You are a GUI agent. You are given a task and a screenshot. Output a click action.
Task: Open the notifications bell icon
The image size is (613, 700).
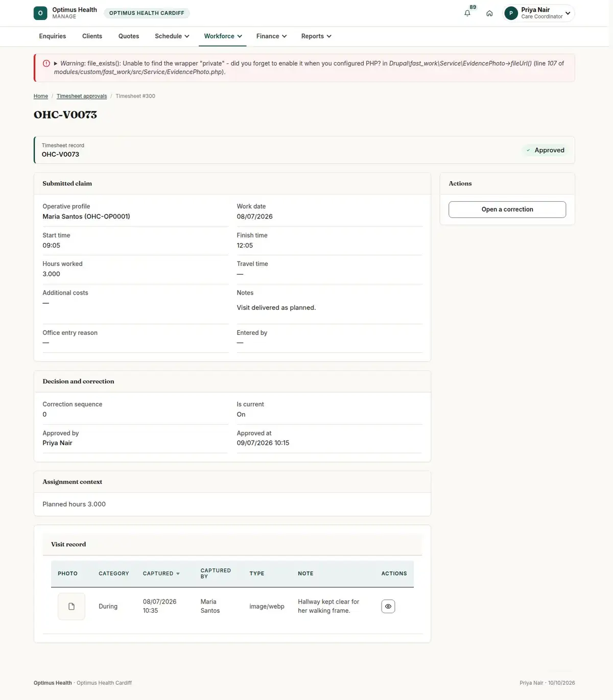tap(467, 13)
